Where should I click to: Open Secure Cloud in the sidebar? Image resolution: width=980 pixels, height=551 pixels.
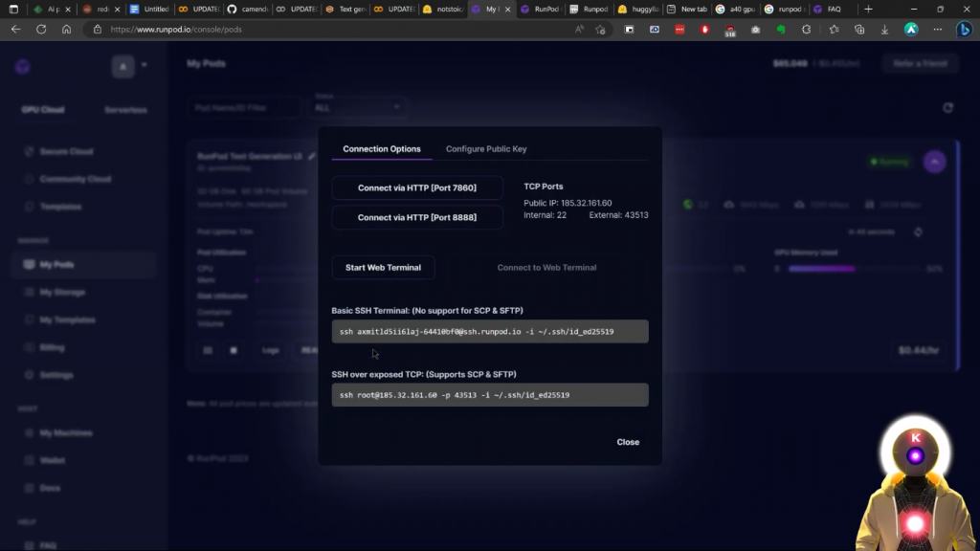66,152
